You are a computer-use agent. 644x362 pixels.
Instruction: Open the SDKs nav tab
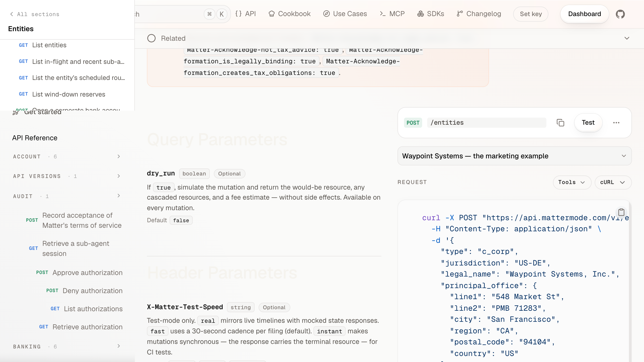(430, 14)
